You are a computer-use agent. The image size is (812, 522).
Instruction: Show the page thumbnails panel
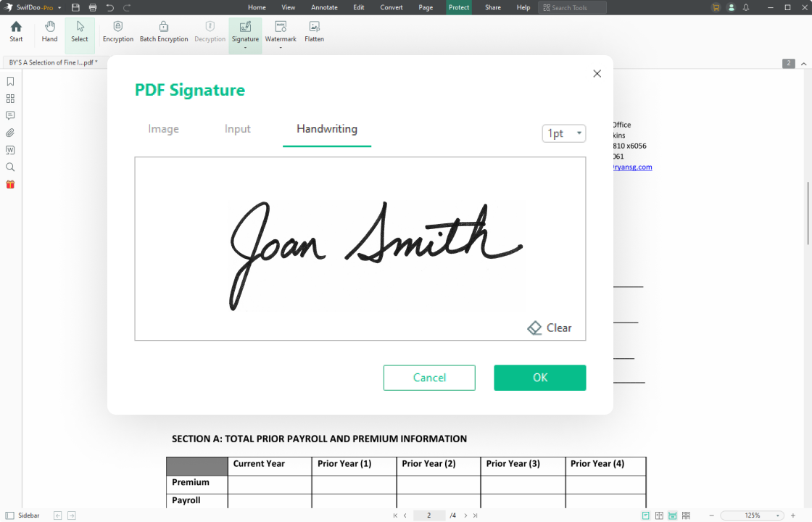coord(10,99)
